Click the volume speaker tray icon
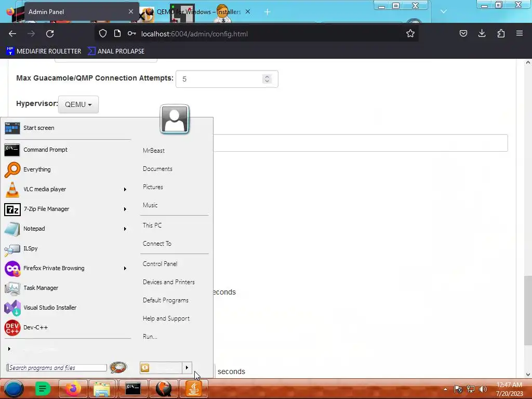The image size is (532, 399). point(483,389)
